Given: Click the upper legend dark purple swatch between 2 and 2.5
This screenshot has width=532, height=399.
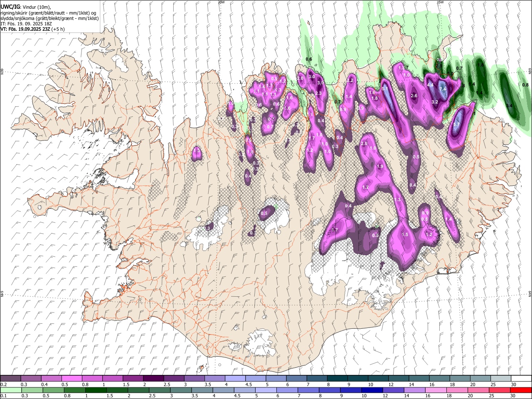Looking at the screenshot, I should tap(153, 378).
